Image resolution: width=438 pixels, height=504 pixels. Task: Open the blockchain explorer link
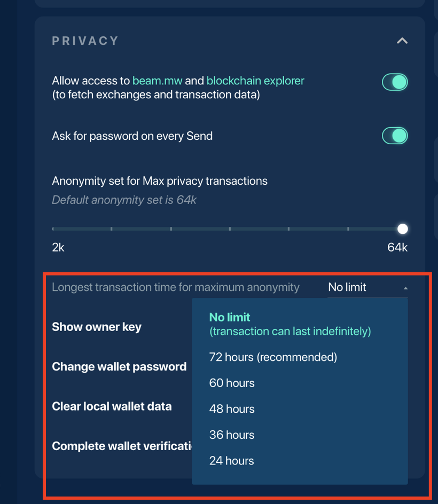coord(255,80)
